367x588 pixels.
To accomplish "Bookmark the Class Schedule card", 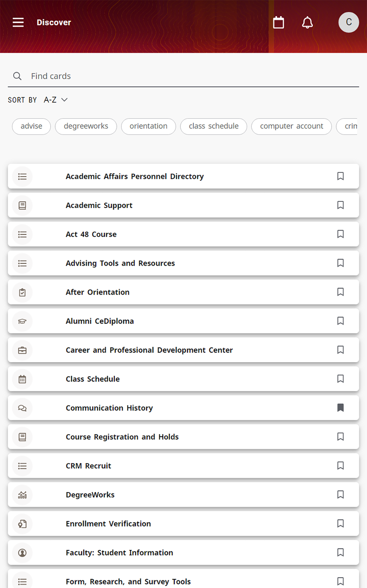I will point(340,379).
